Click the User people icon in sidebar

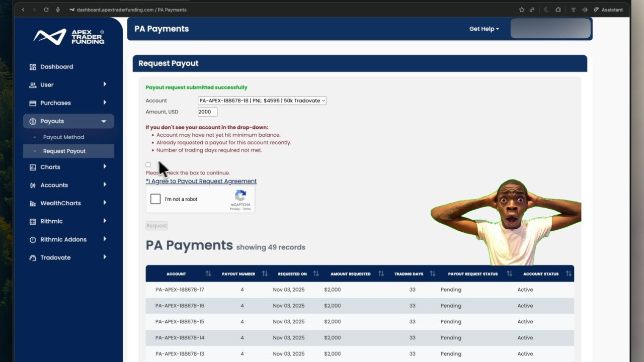coord(33,85)
